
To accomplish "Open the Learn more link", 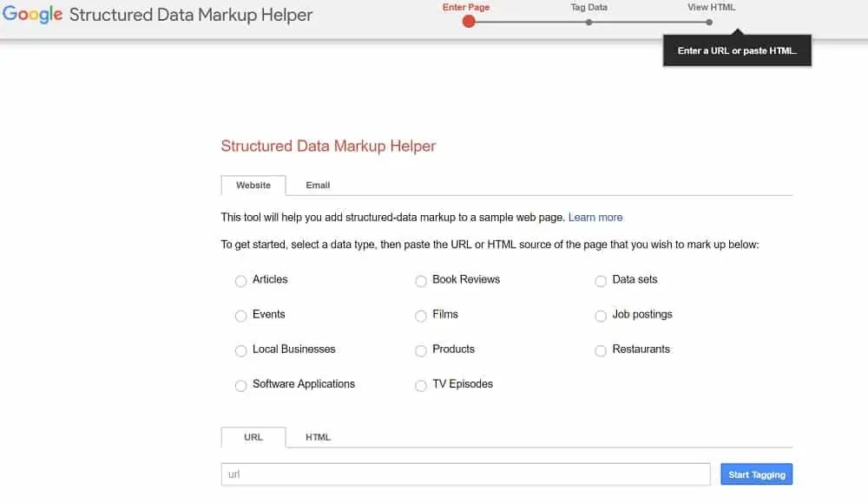I will click(x=595, y=218).
